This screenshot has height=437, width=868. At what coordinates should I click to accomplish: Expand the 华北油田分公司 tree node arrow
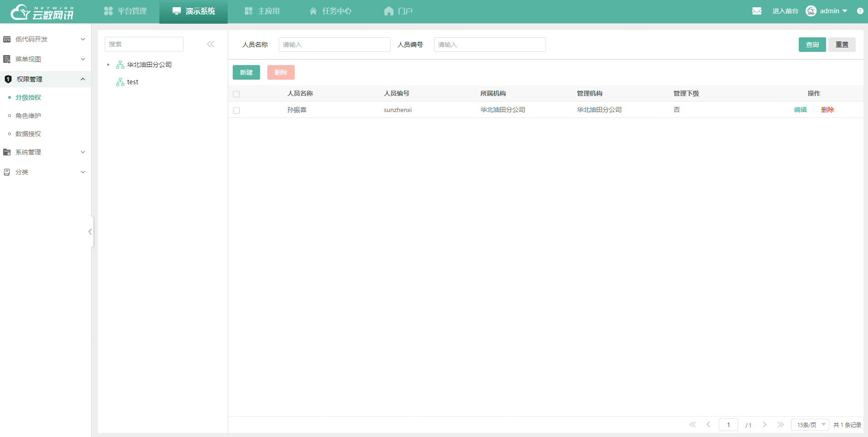tap(108, 65)
